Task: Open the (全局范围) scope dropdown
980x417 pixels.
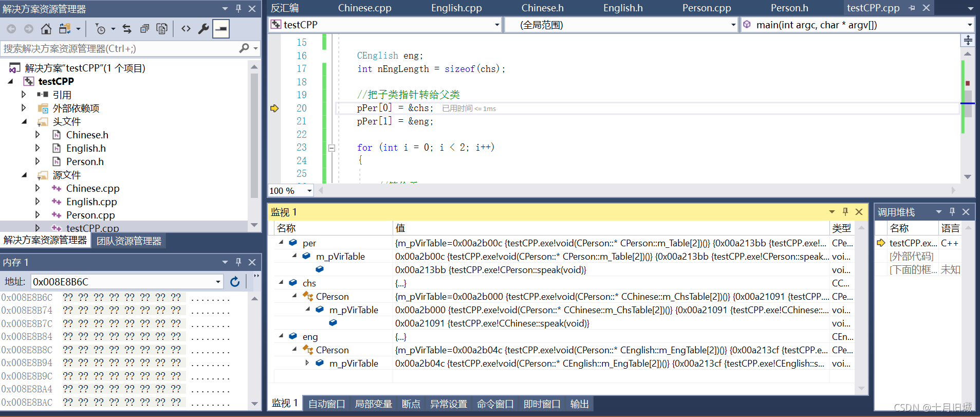Action: (x=733, y=25)
